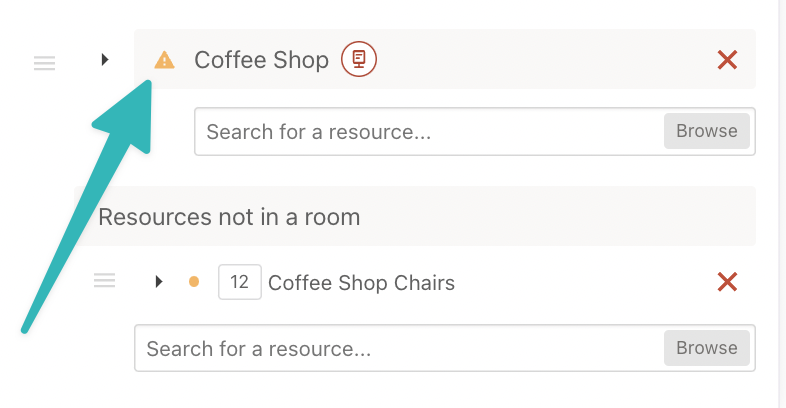Open the room setup icon next to Coffee Shop

point(359,59)
